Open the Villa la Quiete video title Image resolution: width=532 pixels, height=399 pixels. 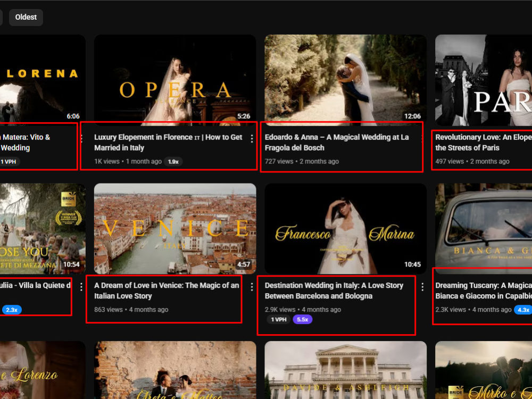[35, 285]
